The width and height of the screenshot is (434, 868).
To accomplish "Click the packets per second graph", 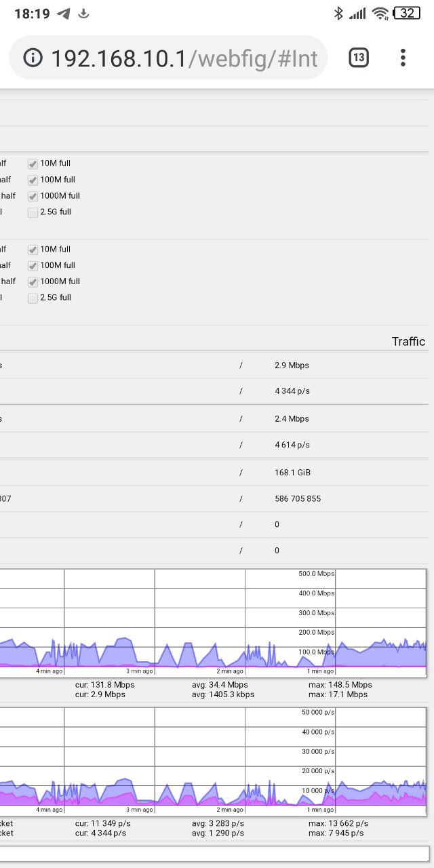I will [213, 762].
